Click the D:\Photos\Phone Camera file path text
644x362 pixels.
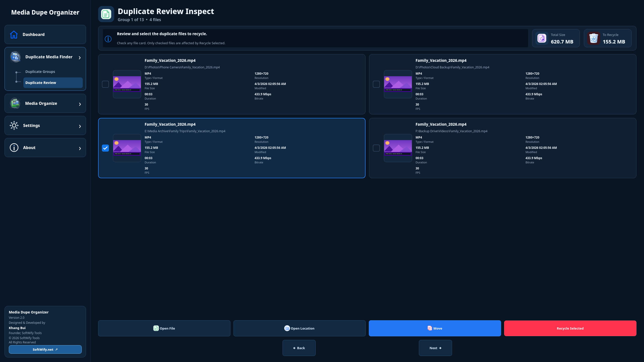pos(182,67)
